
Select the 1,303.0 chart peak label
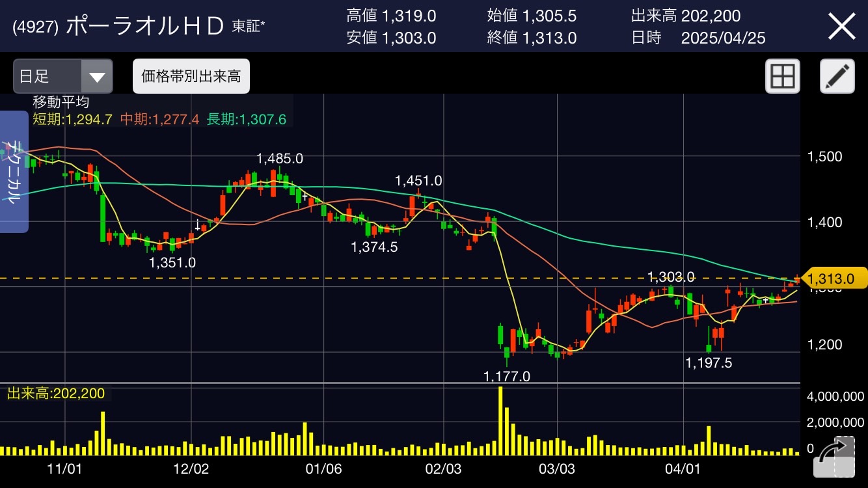point(671,277)
